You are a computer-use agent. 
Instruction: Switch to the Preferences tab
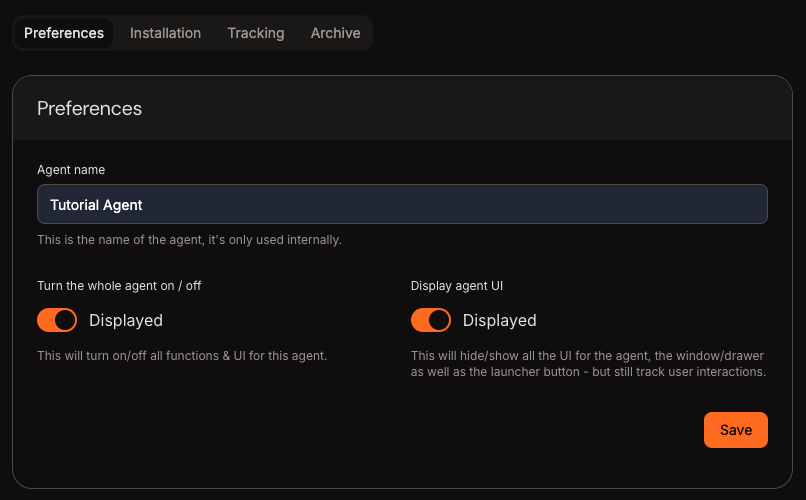coord(64,33)
